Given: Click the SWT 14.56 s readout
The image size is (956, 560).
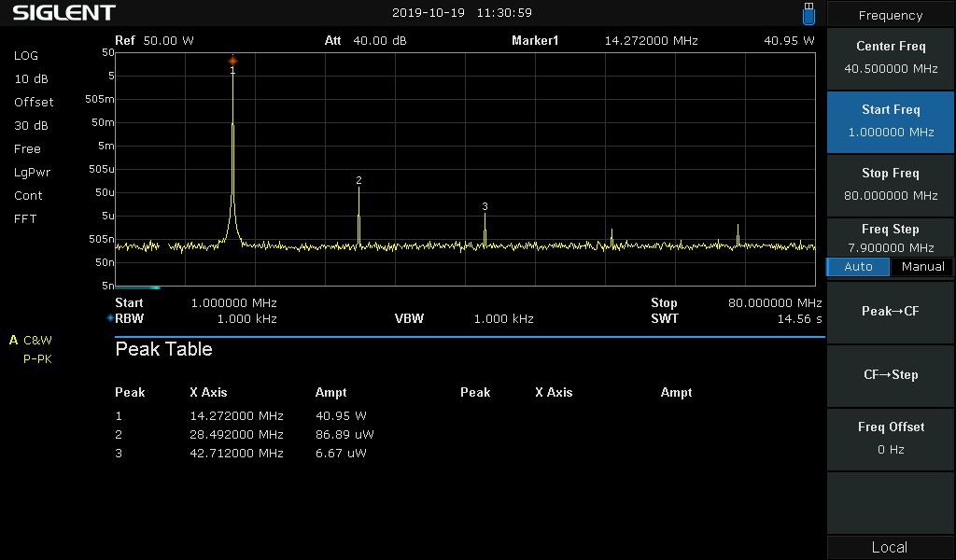Looking at the screenshot, I should (x=736, y=318).
